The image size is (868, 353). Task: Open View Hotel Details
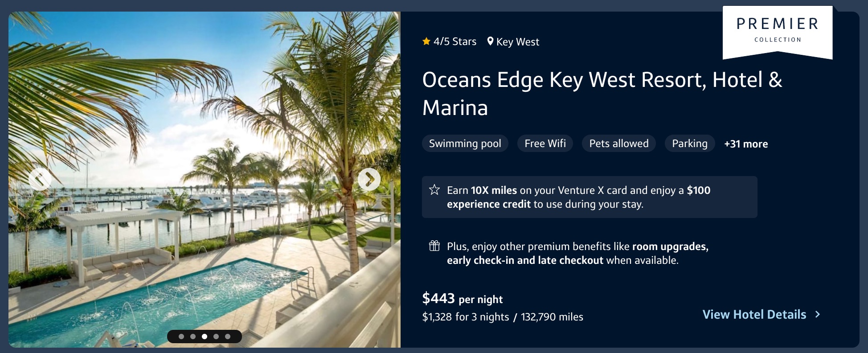pos(754,314)
